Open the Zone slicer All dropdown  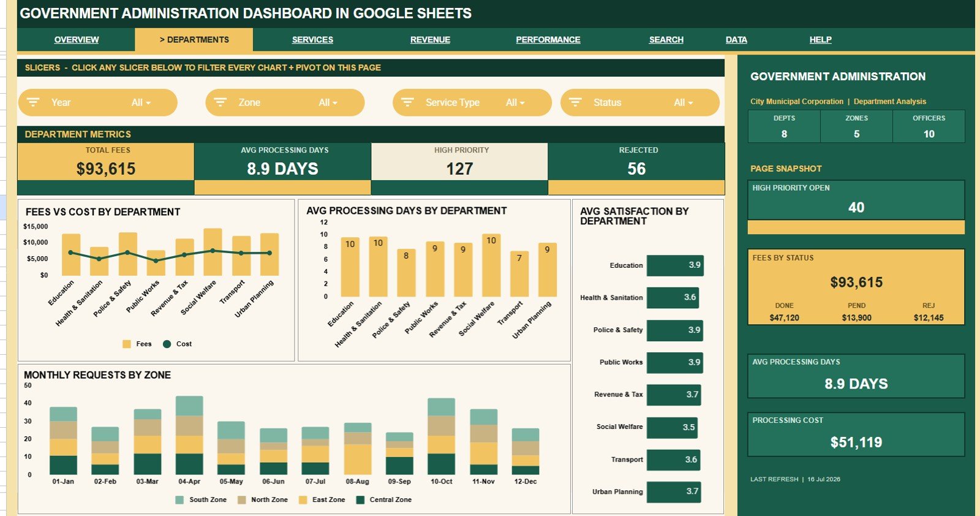[x=328, y=103]
